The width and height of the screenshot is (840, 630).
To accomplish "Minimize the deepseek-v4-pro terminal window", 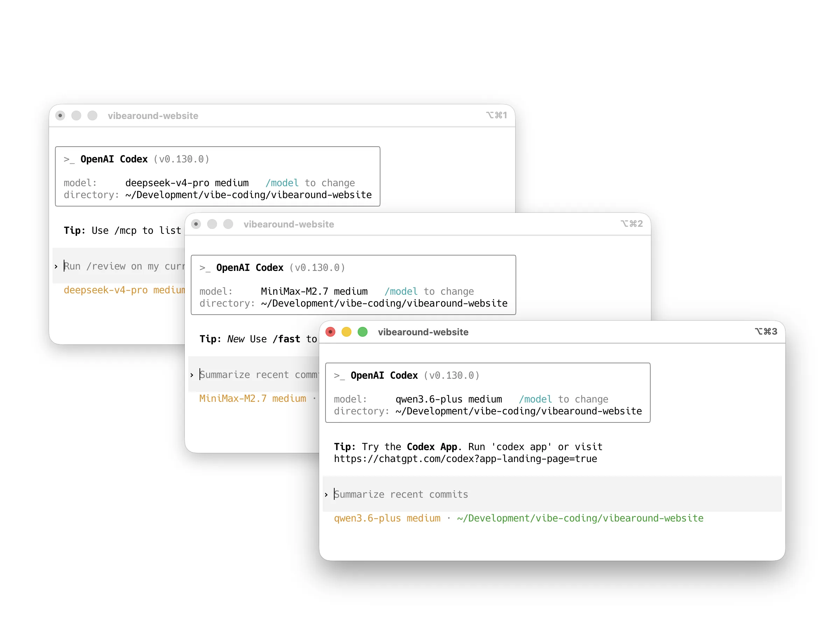I will click(76, 115).
